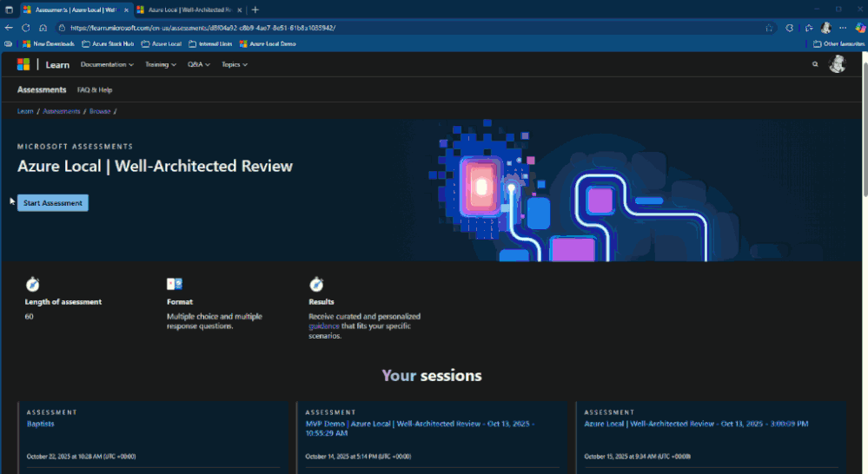Click the Format card icon
The width and height of the screenshot is (868, 474).
click(175, 284)
